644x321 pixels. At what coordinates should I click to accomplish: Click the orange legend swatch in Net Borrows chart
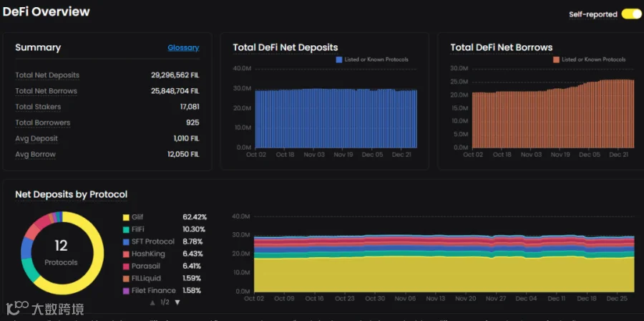tap(556, 59)
